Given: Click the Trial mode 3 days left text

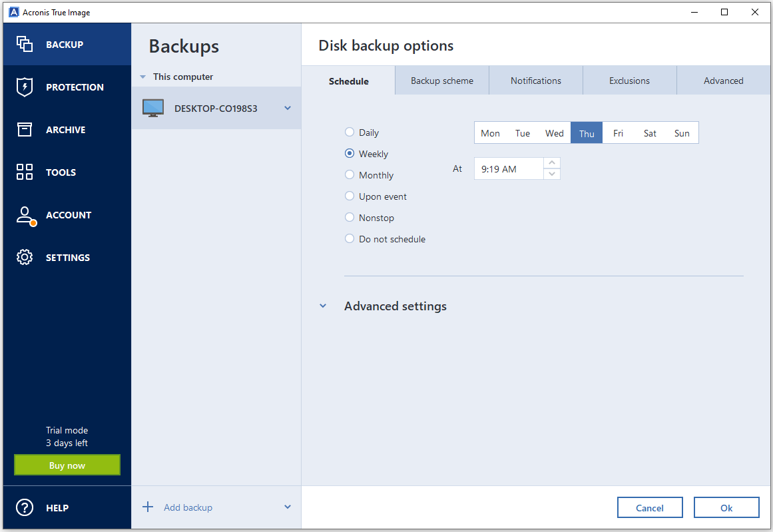Looking at the screenshot, I should [67, 436].
